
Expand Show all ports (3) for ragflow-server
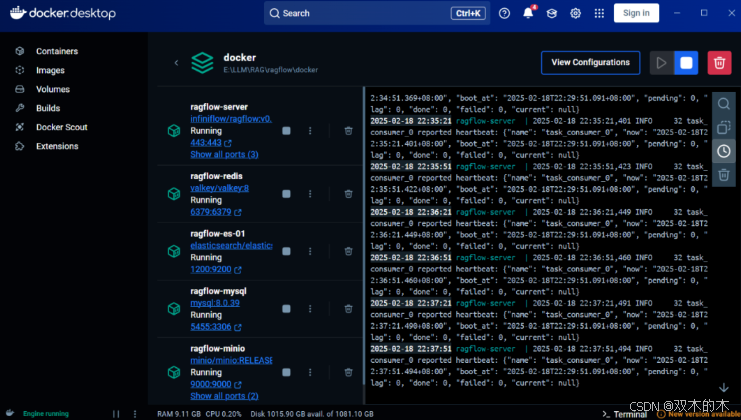coord(224,154)
